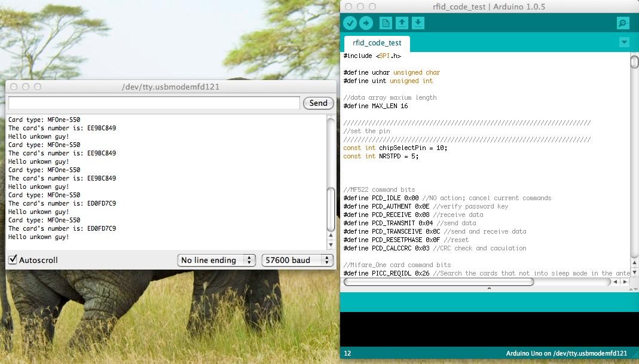
Task: Click scroll-right arrow of code editor
Action: coord(625,282)
